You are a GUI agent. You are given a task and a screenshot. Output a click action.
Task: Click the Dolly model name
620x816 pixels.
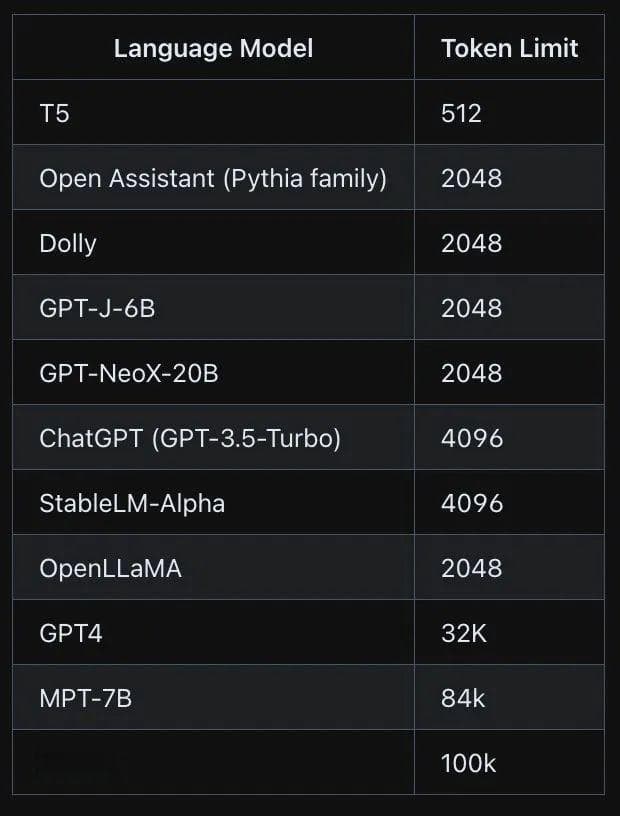pos(68,244)
